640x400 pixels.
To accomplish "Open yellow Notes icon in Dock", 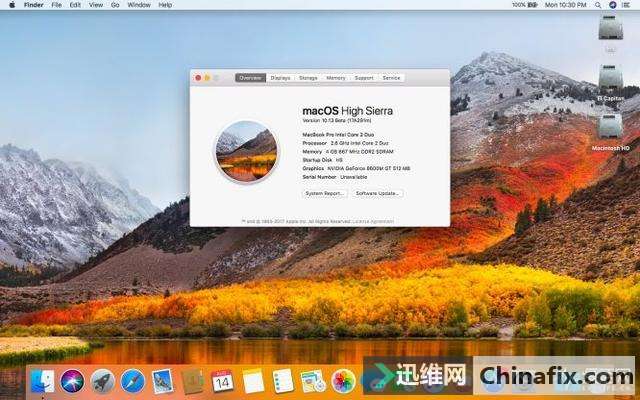I will point(253,382).
